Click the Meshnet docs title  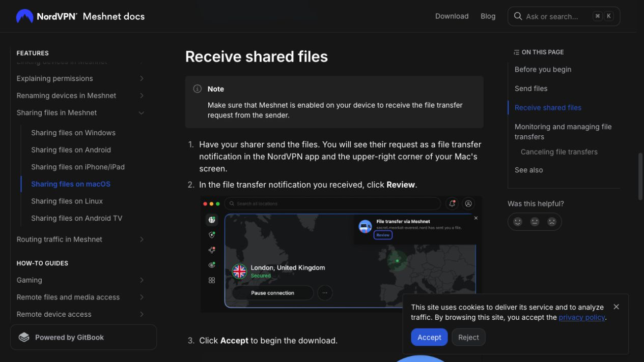(x=114, y=16)
